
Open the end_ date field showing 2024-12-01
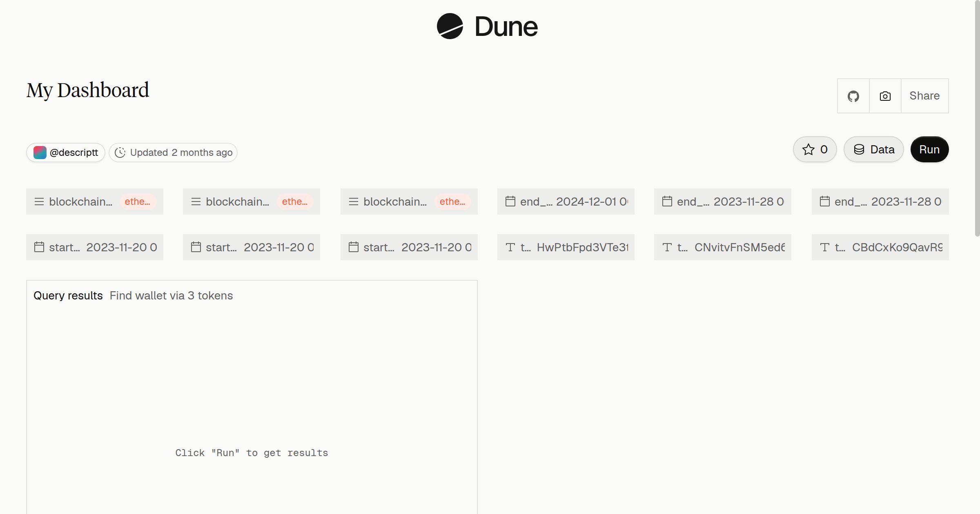pos(566,202)
